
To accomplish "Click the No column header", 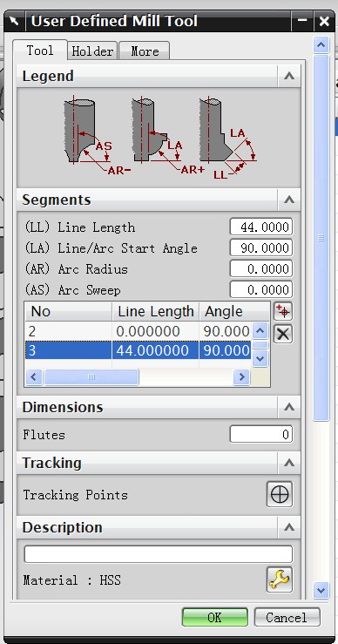I will [69, 312].
